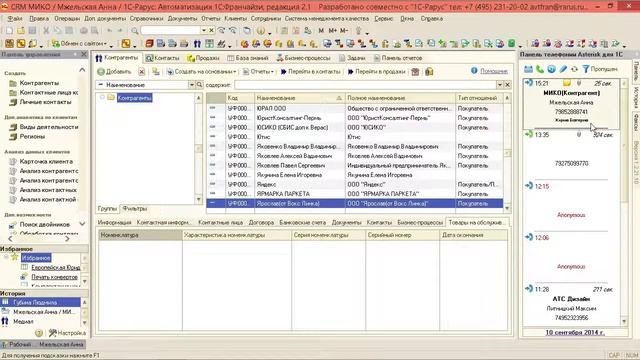The image size is (640, 360).
Task: Select the row ЯРМАРКА ПАРКЕТА
Action: tap(354, 194)
